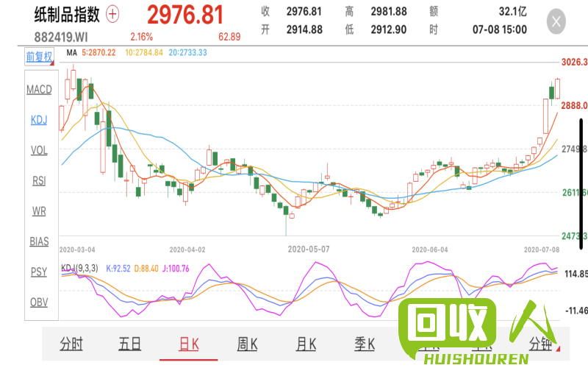Click the open price 2914.88
This screenshot has width=588, height=368.
click(304, 29)
